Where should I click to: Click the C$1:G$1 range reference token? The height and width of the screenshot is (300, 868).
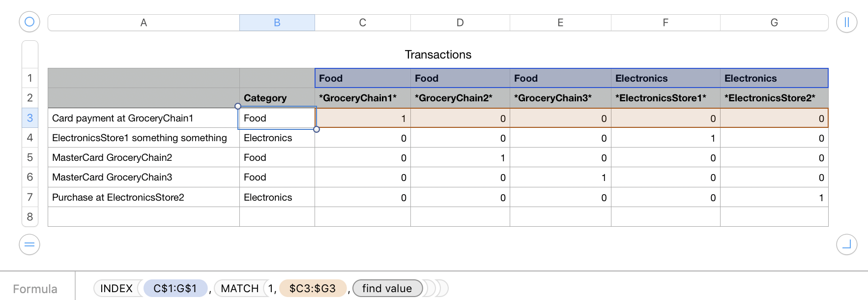[175, 288]
